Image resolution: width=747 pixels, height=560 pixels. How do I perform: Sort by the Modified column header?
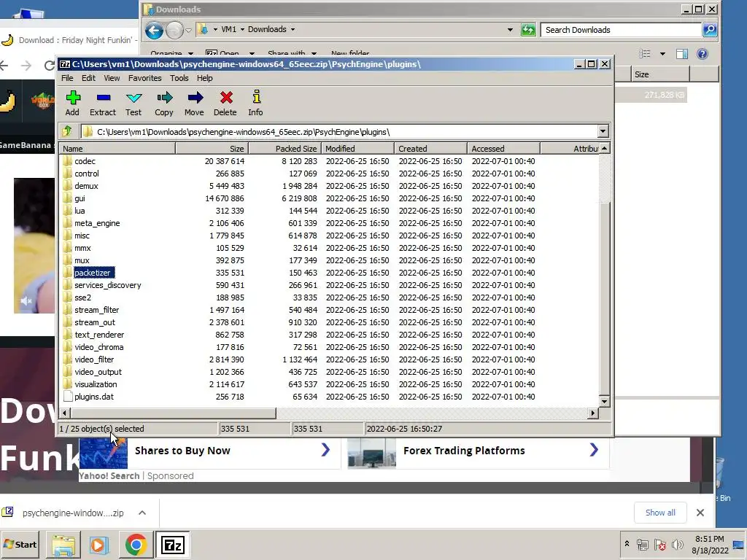click(x=357, y=149)
